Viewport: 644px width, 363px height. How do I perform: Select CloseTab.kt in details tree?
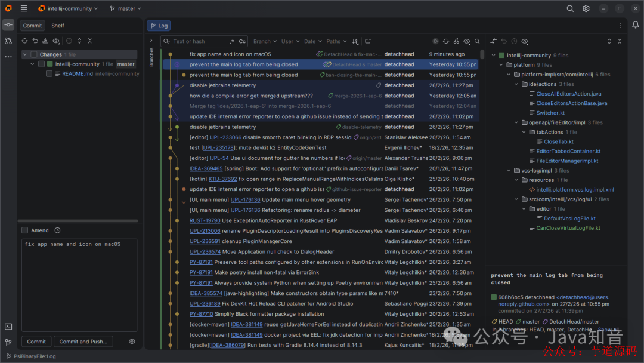tap(559, 142)
